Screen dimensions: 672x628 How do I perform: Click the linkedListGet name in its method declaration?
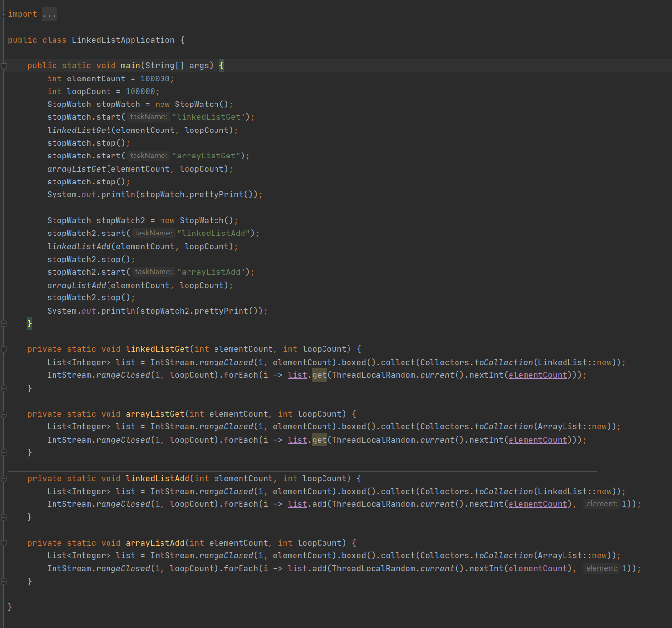(x=158, y=349)
